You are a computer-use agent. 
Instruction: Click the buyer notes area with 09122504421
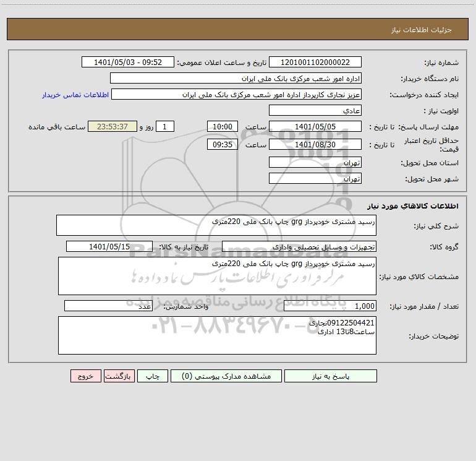[x=217, y=335]
